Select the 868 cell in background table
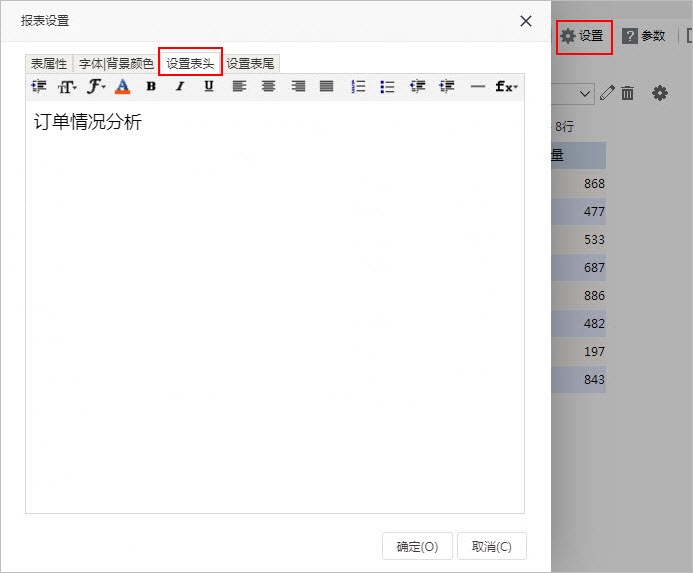This screenshot has height=573, width=693. click(x=579, y=183)
